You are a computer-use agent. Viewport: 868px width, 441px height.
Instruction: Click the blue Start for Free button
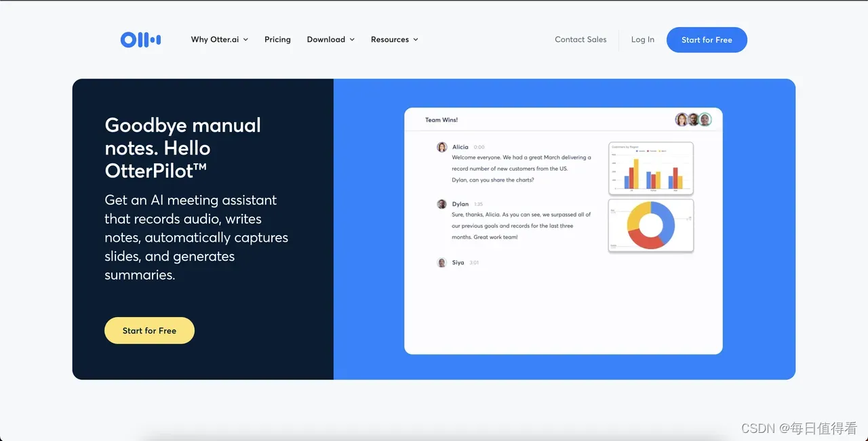(707, 40)
